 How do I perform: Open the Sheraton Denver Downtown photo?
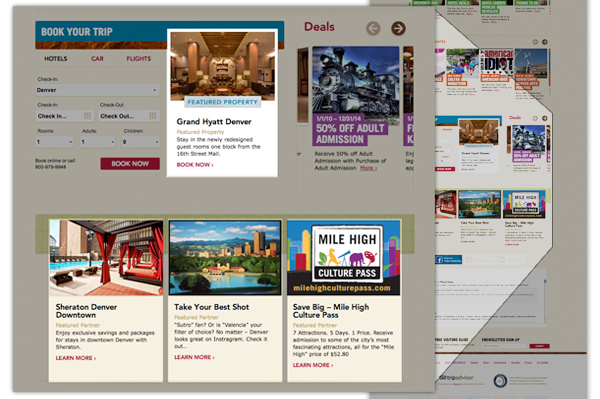[106, 257]
